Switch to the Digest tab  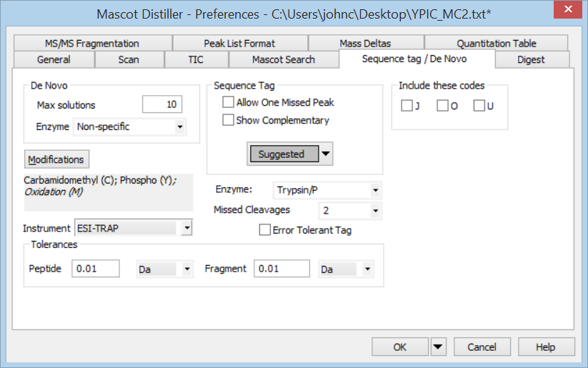(x=532, y=59)
